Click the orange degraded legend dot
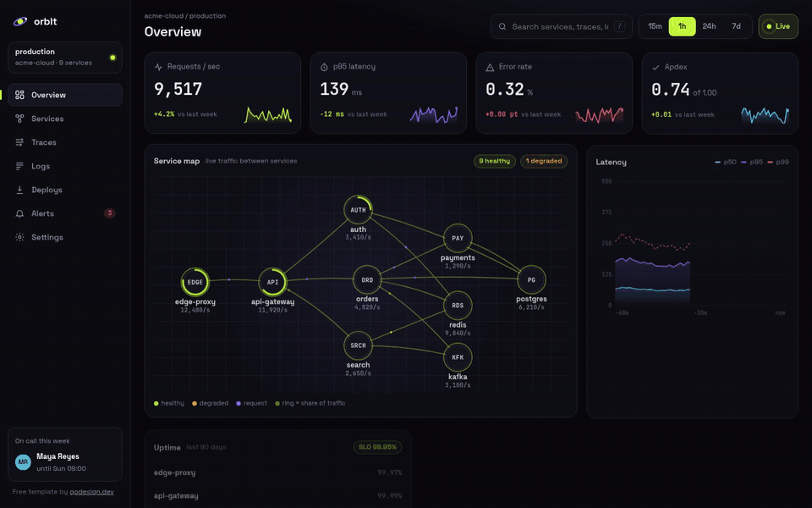The image size is (812, 508). 195,403
